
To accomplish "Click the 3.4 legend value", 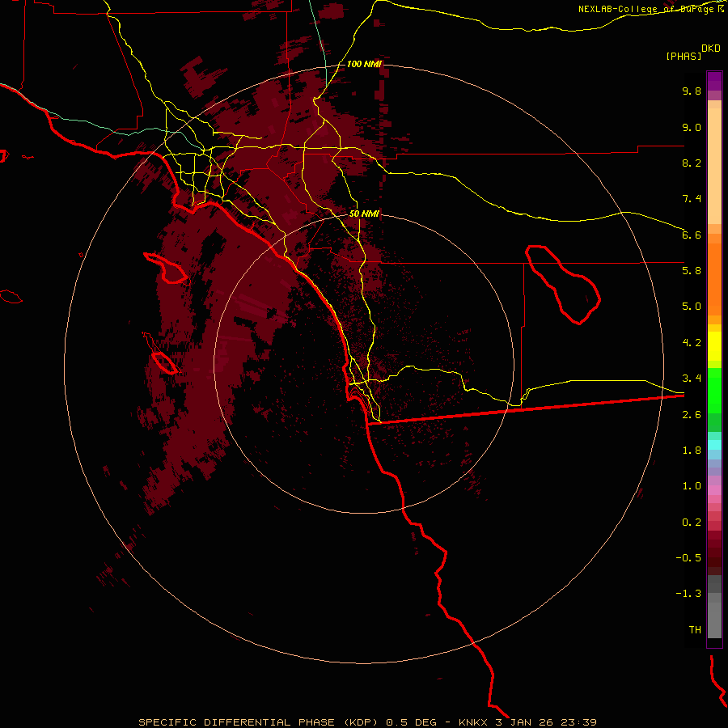I will [x=692, y=379].
